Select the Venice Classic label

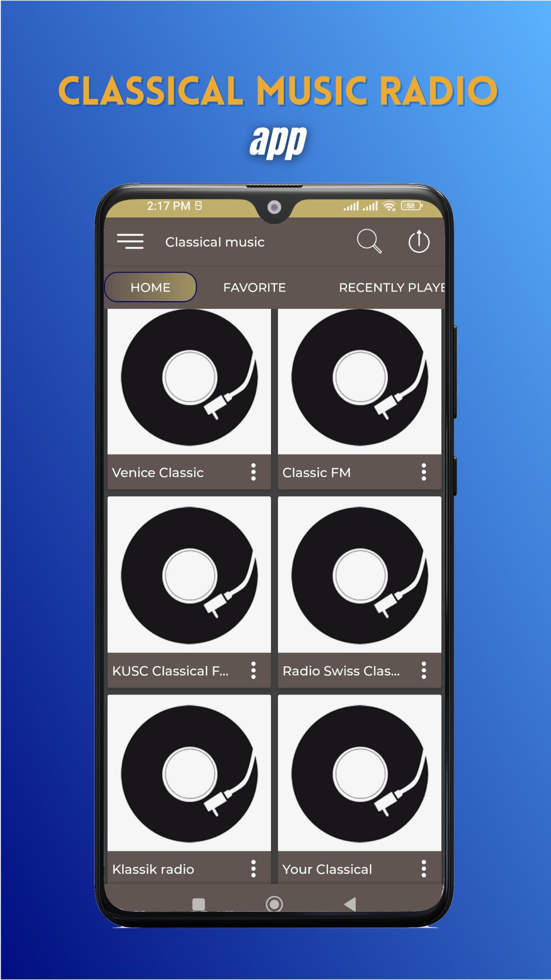158,473
